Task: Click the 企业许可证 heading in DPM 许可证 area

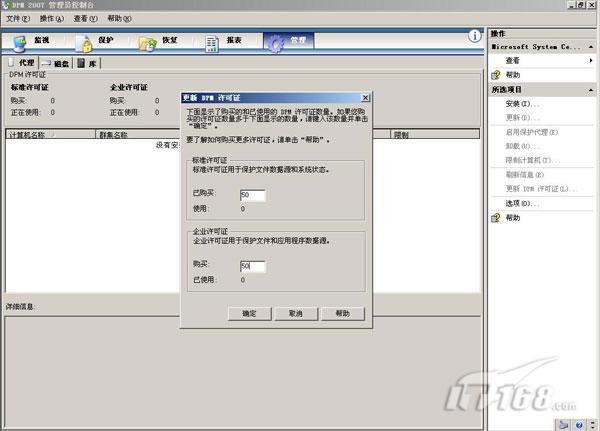Action: point(129,87)
